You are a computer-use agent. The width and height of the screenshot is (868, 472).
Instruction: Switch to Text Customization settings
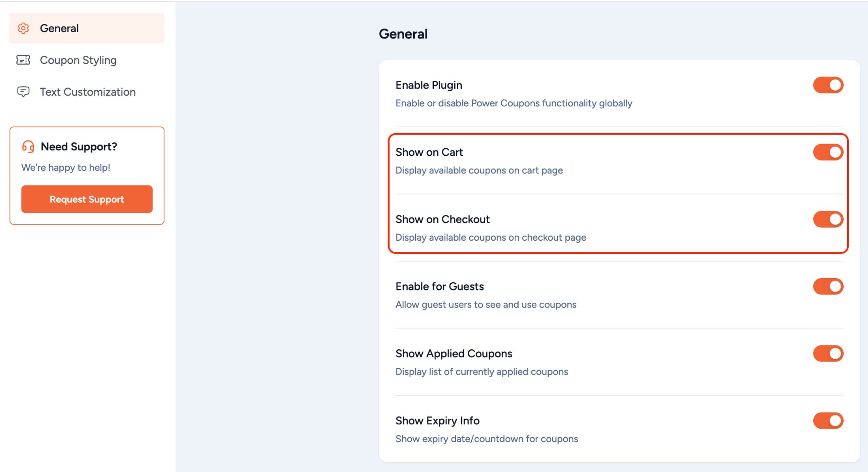87,92
